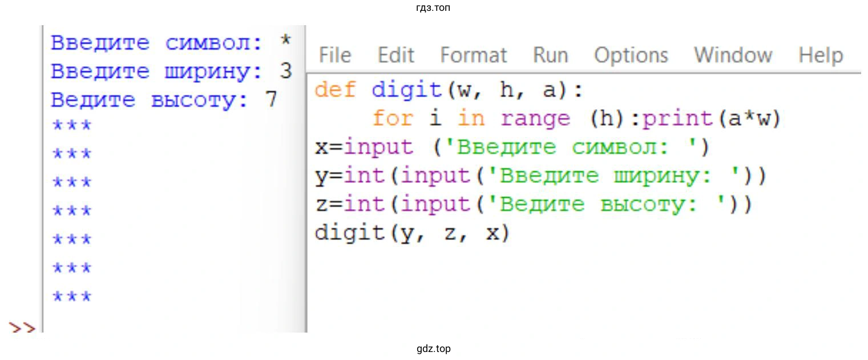Open the File menu
Image resolution: width=868 pixels, height=360 pixels.
coord(334,55)
